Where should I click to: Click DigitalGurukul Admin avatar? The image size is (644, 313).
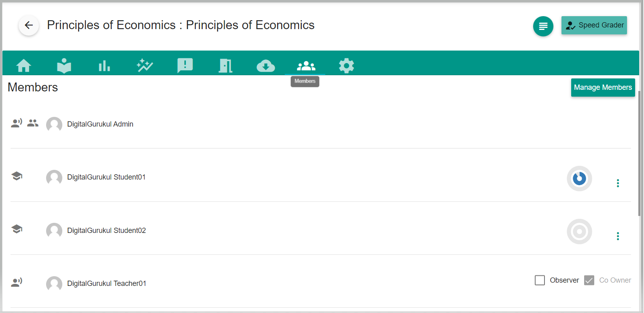click(54, 125)
